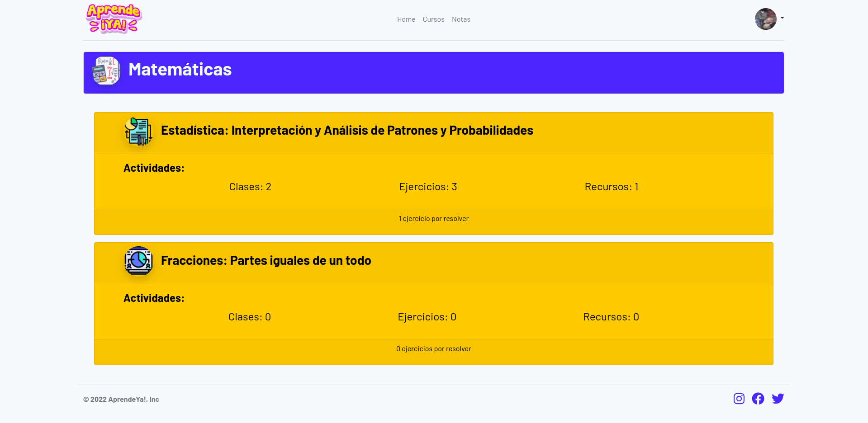Click the Aprende ¡YA! logo
Viewport: 868px width, 423px height.
click(113, 19)
